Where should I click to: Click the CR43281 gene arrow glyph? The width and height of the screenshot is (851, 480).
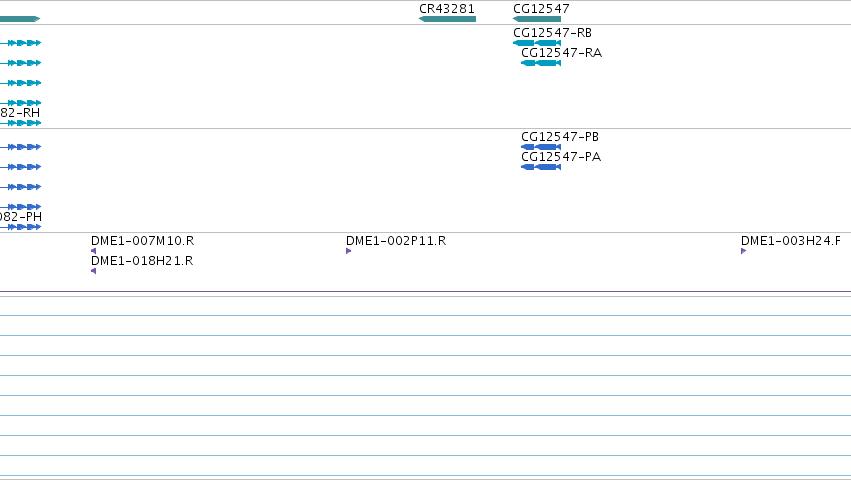click(447, 19)
